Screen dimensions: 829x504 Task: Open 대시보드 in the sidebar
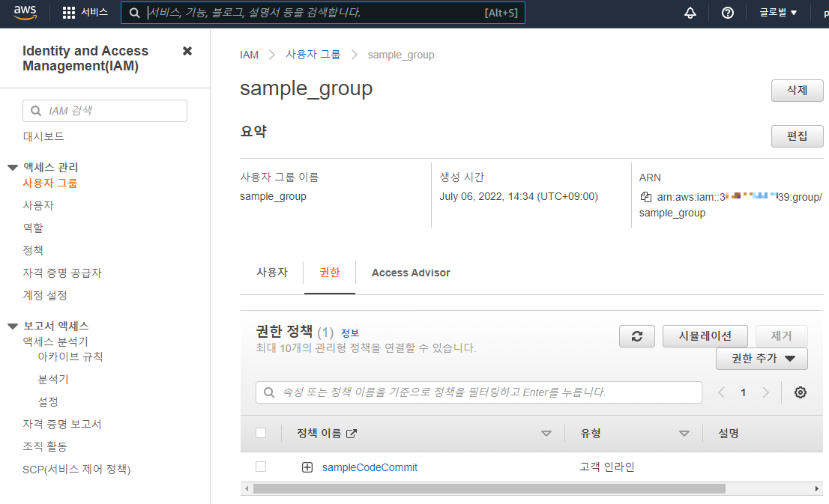click(x=43, y=136)
